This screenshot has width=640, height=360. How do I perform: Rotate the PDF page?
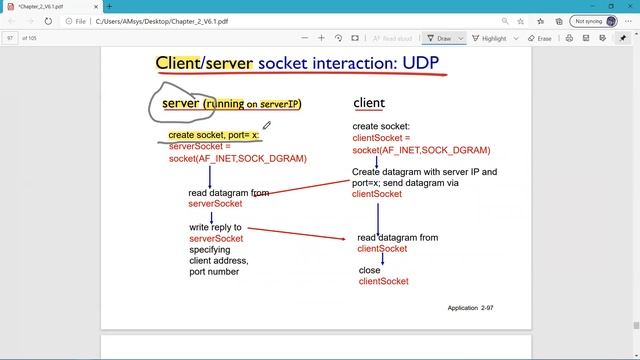[x=338, y=38]
